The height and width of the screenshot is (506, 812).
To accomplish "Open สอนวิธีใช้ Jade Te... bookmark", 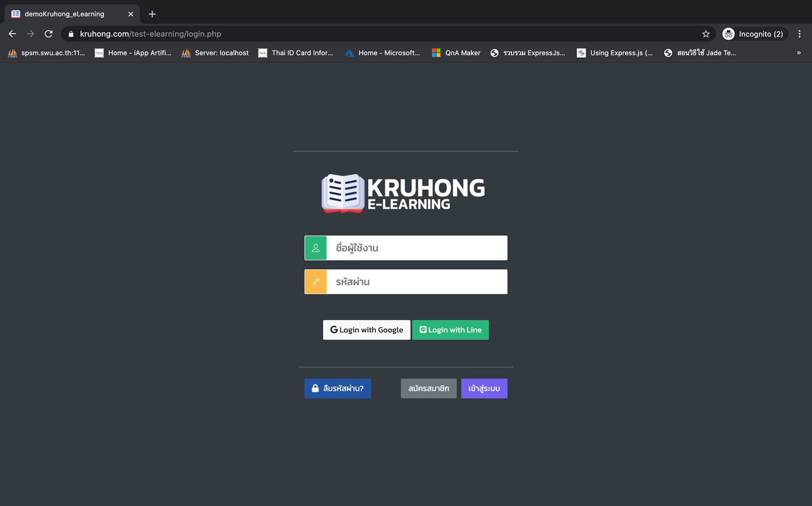I will 700,53.
